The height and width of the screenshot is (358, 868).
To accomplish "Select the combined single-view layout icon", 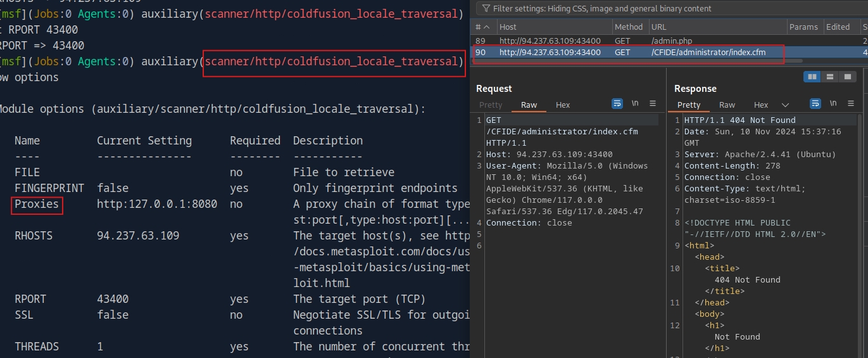I will [847, 77].
